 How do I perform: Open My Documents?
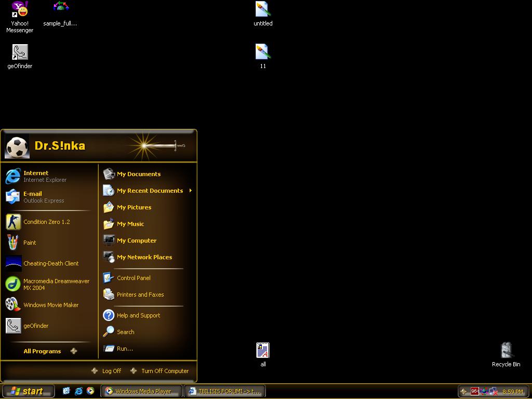point(148,174)
